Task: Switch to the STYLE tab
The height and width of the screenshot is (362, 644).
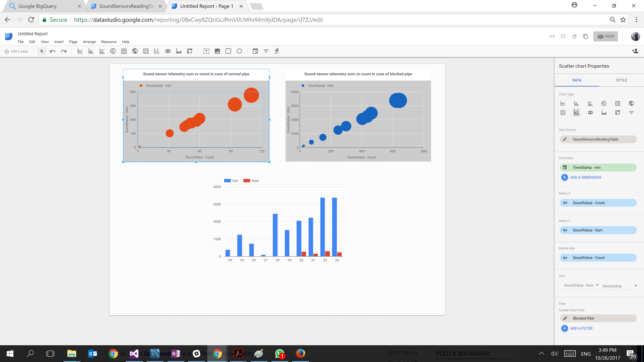Action: (x=621, y=80)
